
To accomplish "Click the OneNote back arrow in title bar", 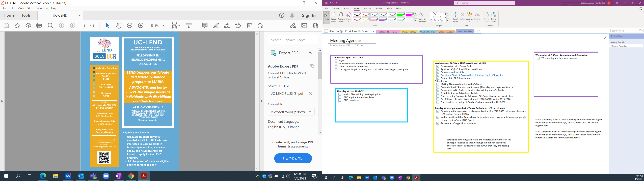I will [x=327, y=3].
